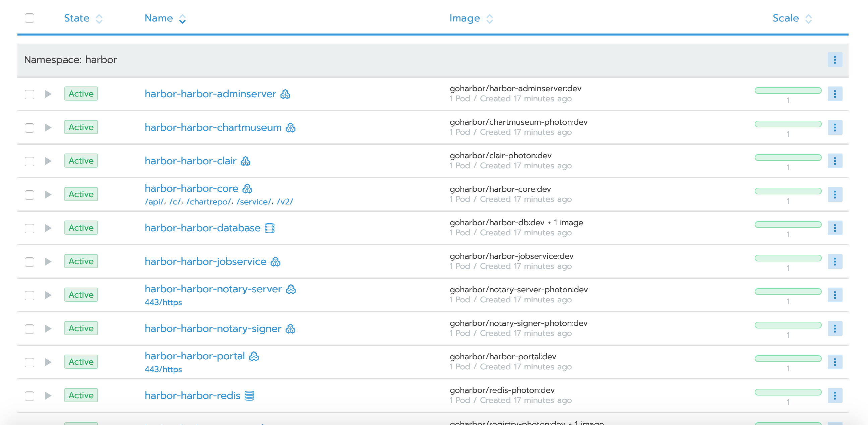Screen dimensions: 868x425
Task: Click workload icon beside harbor-harbor-jobservice
Action: pos(275,261)
